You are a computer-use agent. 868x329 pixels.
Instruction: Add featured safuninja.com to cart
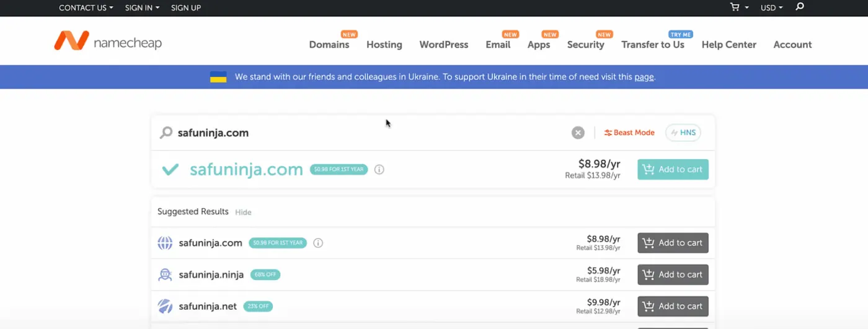(673, 169)
